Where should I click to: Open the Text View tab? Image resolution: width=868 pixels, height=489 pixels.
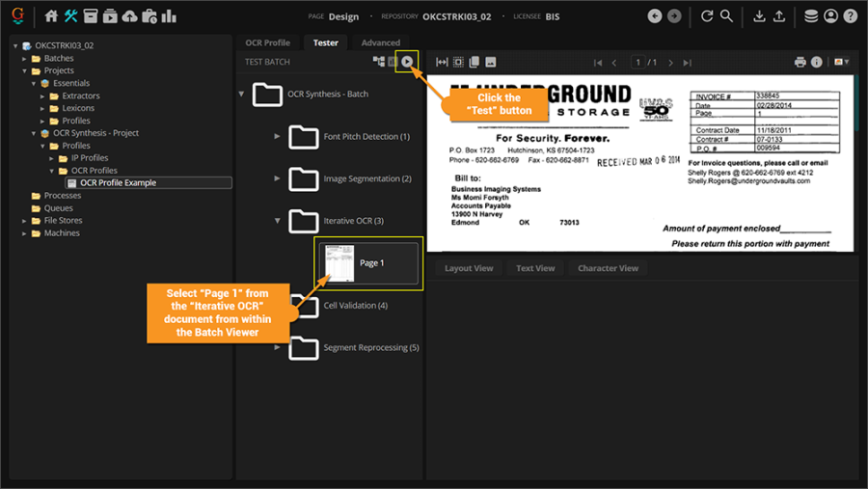pyautogui.click(x=535, y=268)
